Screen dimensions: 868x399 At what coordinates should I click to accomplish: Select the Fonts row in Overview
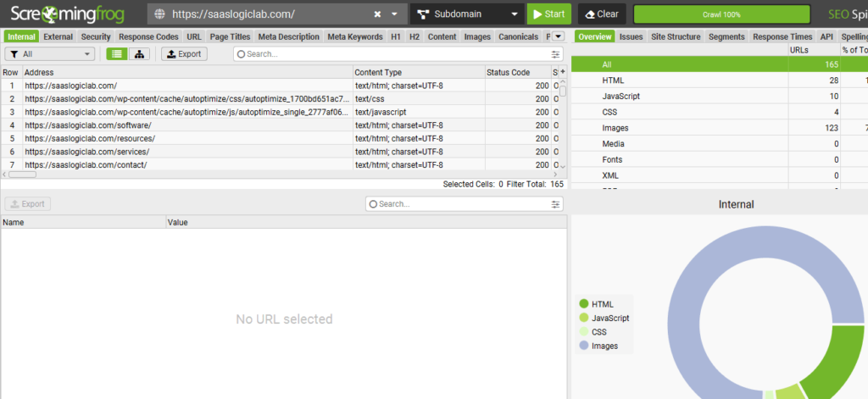click(x=720, y=159)
